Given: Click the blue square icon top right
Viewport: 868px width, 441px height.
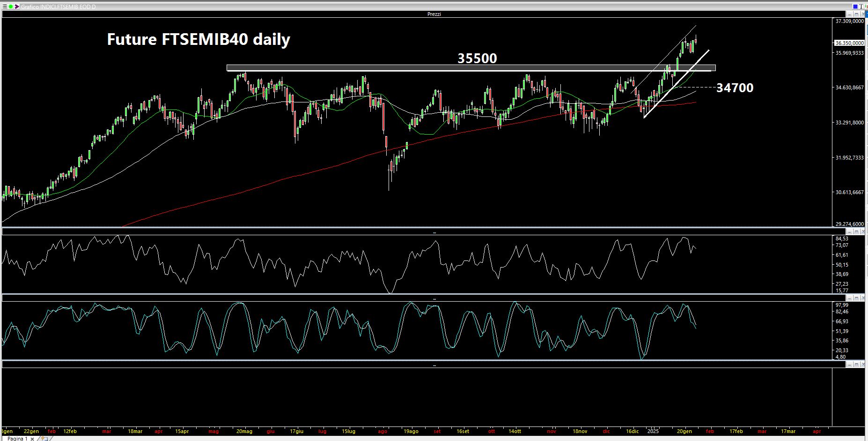Looking at the screenshot, I should tap(855, 7).
